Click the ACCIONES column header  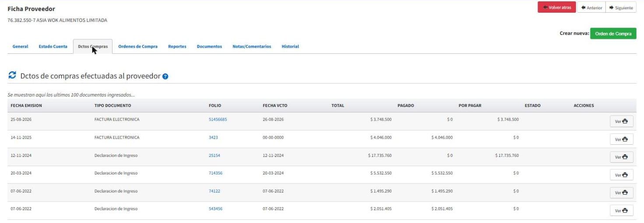(584, 105)
